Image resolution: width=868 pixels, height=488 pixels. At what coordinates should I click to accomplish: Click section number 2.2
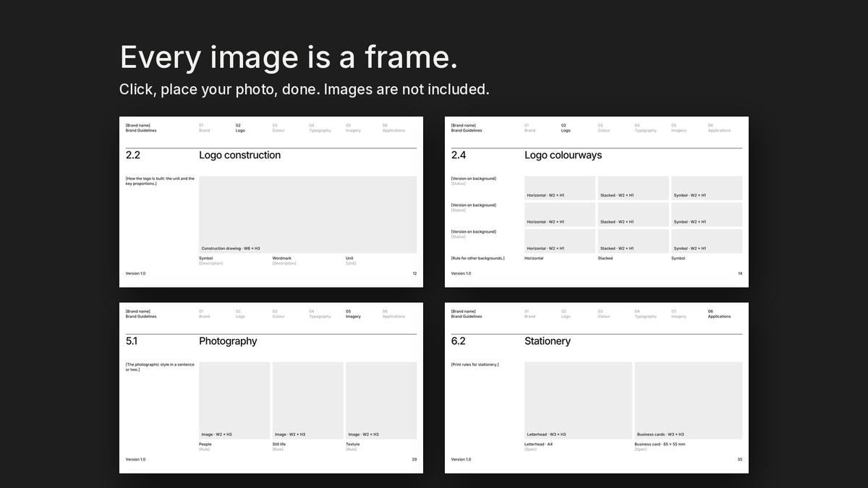pos(133,155)
